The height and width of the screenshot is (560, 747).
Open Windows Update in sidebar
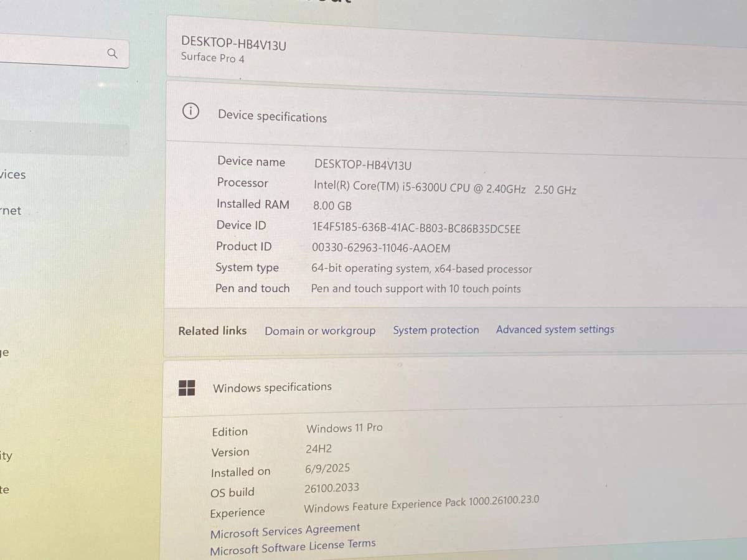tap(5, 490)
